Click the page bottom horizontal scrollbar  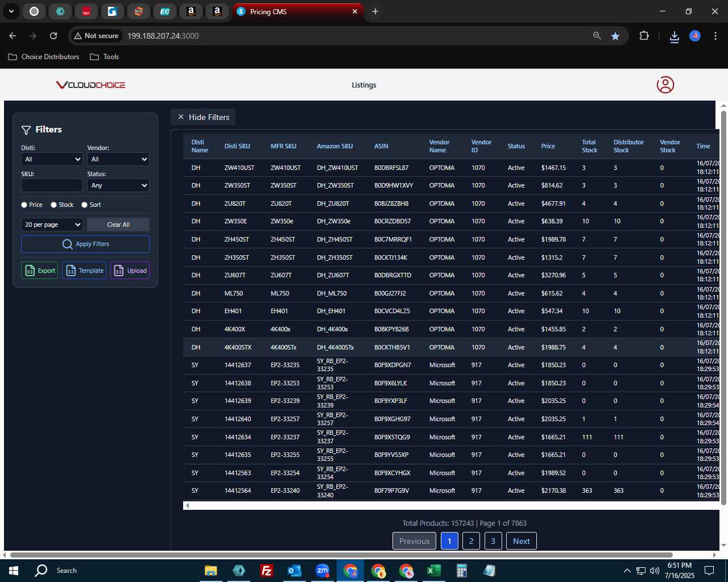[341, 555]
